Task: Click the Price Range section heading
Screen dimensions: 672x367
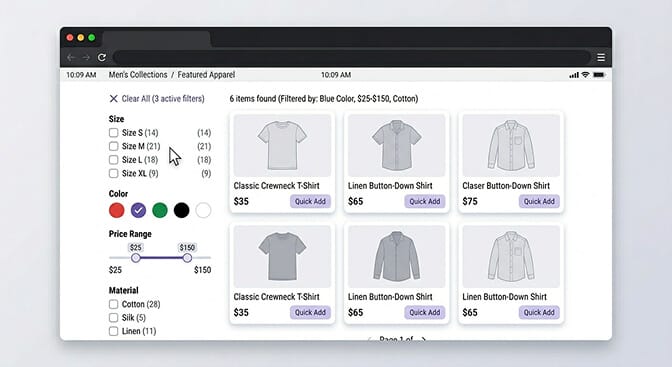Action: click(130, 234)
